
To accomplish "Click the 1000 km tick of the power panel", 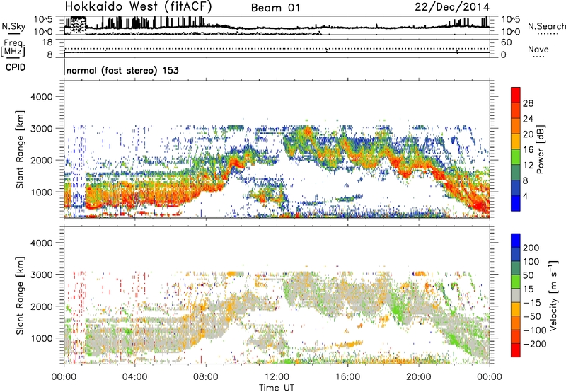I will 42,192.
